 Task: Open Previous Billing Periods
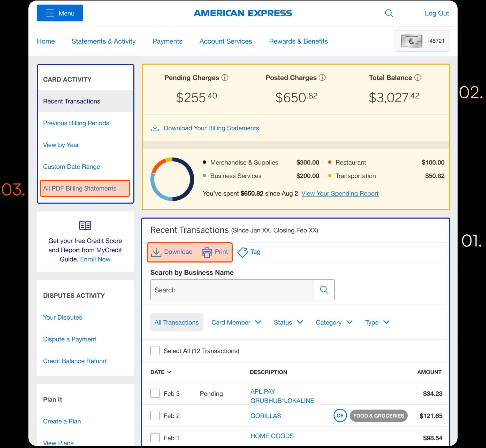[76, 123]
